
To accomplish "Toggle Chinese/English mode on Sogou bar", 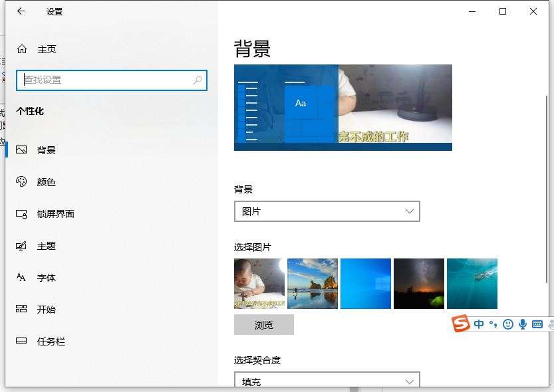I will (x=479, y=324).
